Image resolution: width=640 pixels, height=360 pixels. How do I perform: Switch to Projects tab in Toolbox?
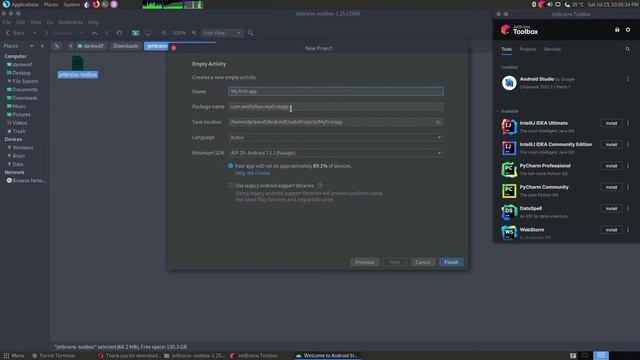pyautogui.click(x=528, y=49)
